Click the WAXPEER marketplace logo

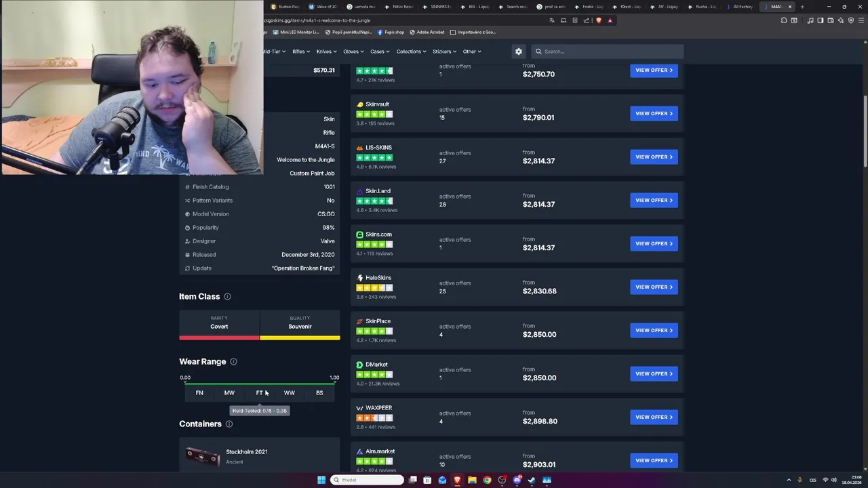coord(359,408)
